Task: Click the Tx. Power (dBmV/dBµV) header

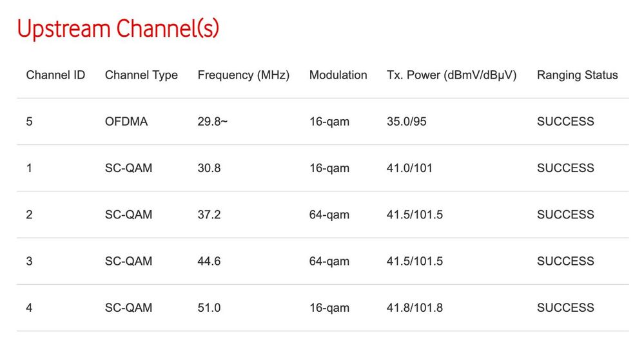Action: click(x=451, y=75)
